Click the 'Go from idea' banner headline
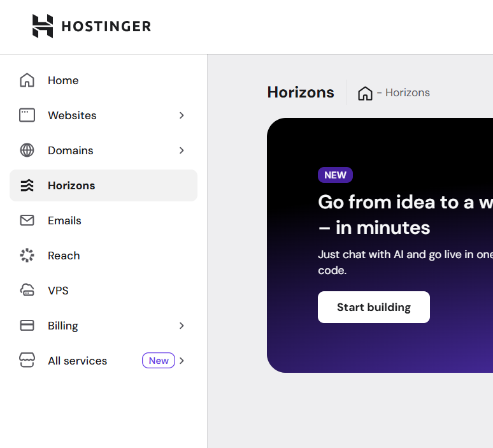Screen dimensions: 493x448 click(405, 215)
